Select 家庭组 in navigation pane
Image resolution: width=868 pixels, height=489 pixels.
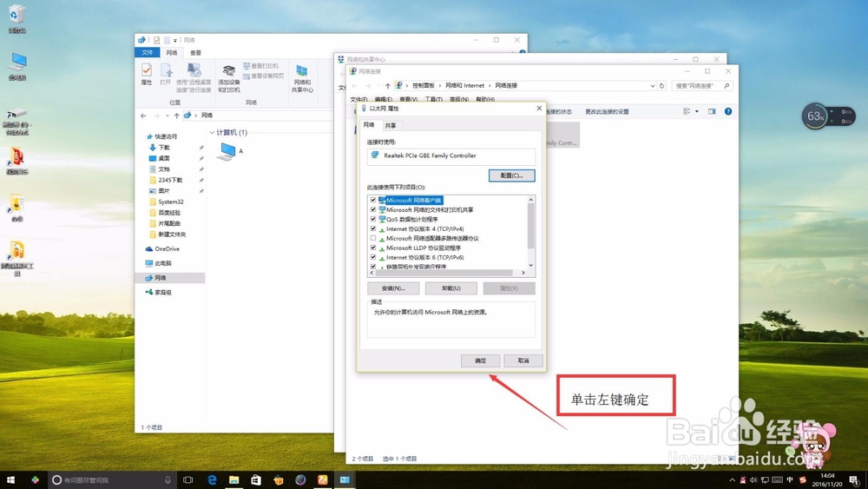click(x=158, y=293)
